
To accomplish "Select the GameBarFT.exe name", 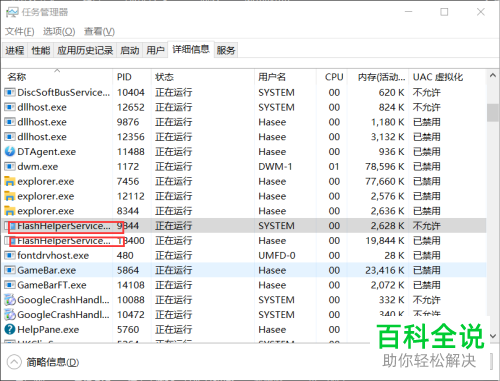I will [52, 285].
